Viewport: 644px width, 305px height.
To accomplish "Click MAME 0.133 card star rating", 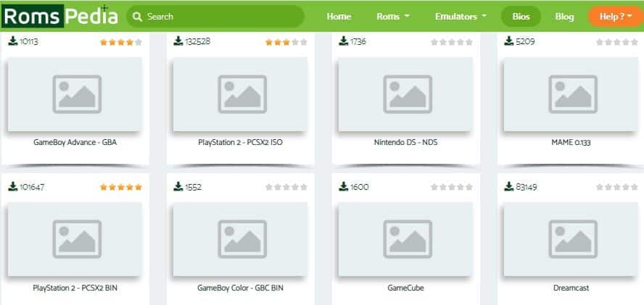I will click(617, 42).
